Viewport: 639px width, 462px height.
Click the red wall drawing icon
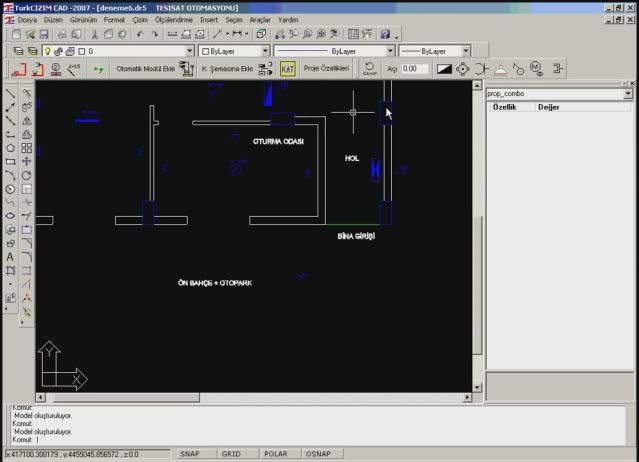coord(18,69)
